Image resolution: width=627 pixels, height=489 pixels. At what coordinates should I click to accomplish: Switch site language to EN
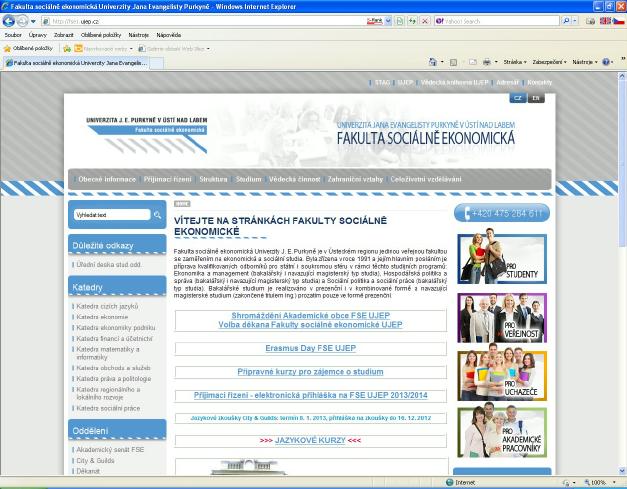tap(536, 98)
